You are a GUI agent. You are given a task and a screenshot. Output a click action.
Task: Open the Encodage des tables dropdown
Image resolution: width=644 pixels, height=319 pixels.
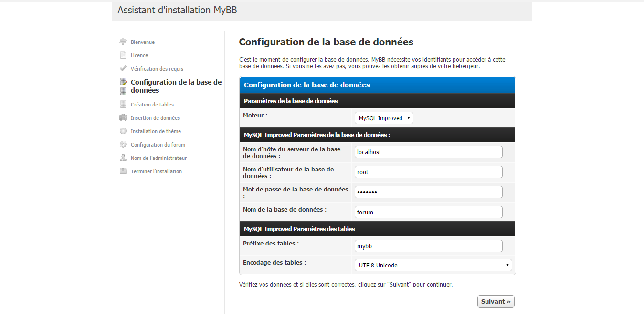(433, 265)
